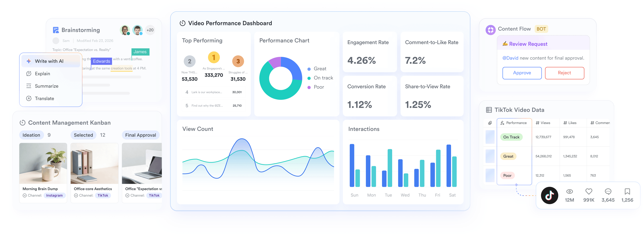This screenshot has height=236, width=644.
Task: Open the Morning Brain Dump card thumbnail
Action: tap(43, 163)
